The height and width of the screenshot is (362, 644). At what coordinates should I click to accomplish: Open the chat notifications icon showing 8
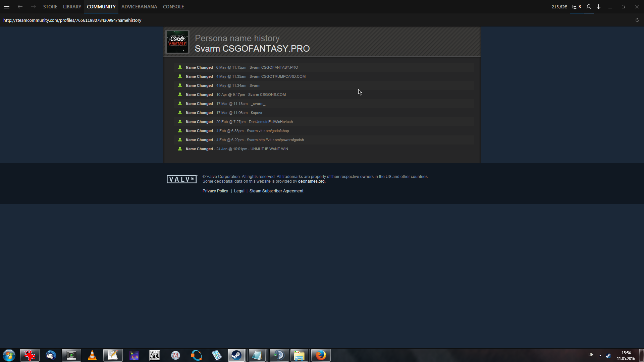(x=576, y=7)
